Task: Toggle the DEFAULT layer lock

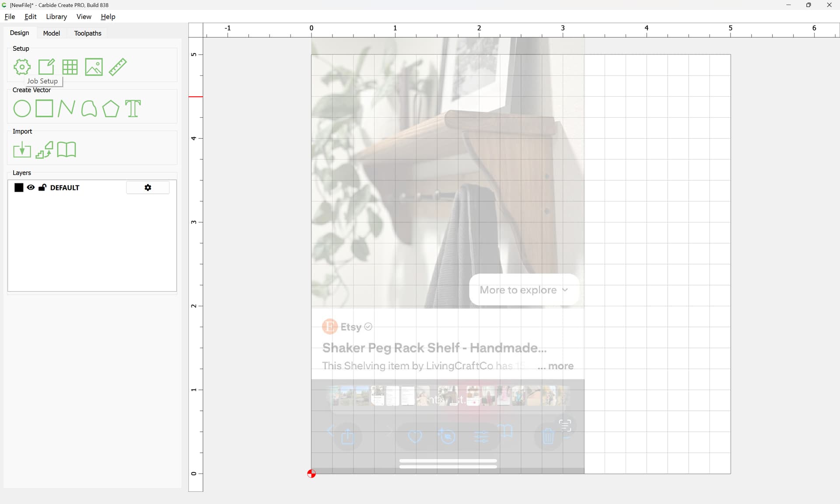Action: click(42, 188)
